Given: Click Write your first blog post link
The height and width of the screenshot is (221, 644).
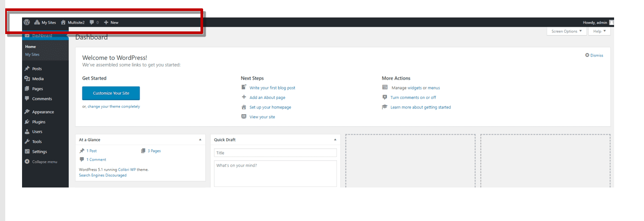Looking at the screenshot, I should (272, 88).
